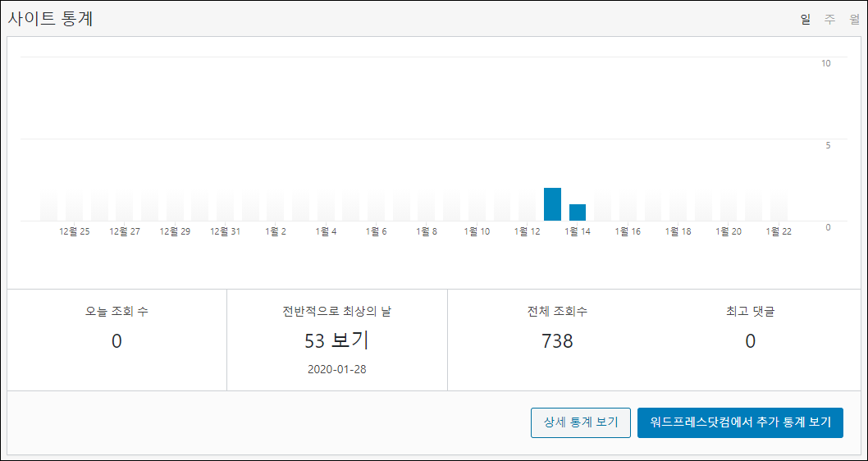Click the '전반적으로 최상의 날' label
868x461 pixels.
(x=336, y=312)
